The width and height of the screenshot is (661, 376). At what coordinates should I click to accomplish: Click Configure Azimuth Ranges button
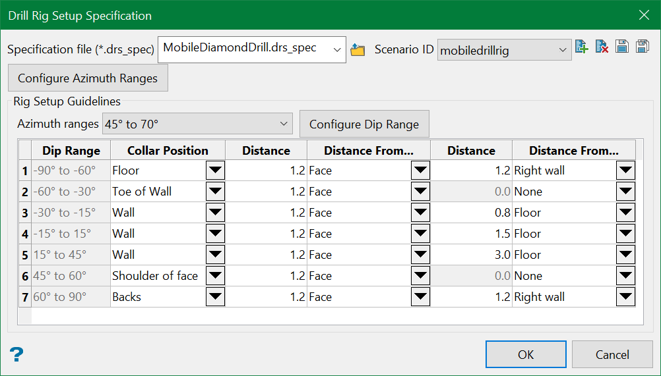[x=88, y=78]
